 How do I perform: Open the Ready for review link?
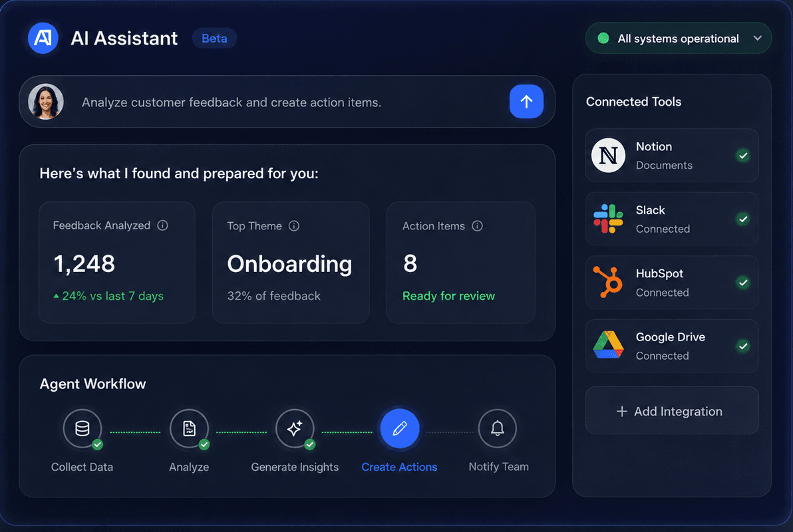point(448,296)
